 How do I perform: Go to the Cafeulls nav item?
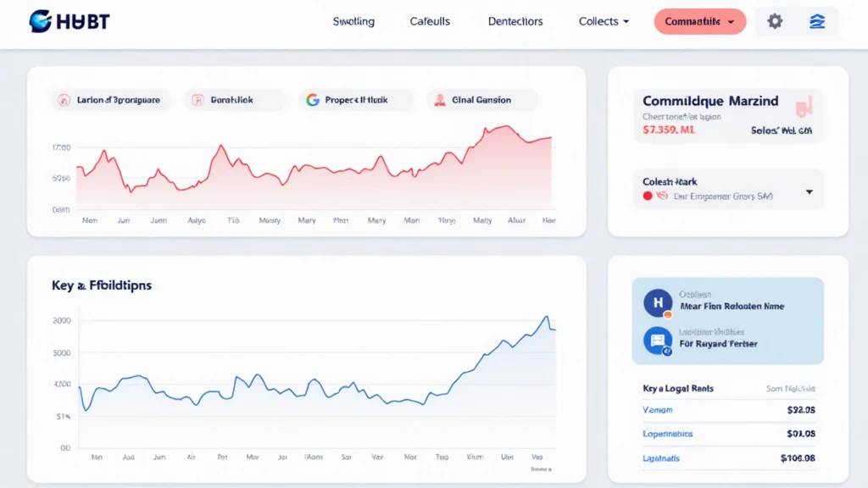point(430,22)
